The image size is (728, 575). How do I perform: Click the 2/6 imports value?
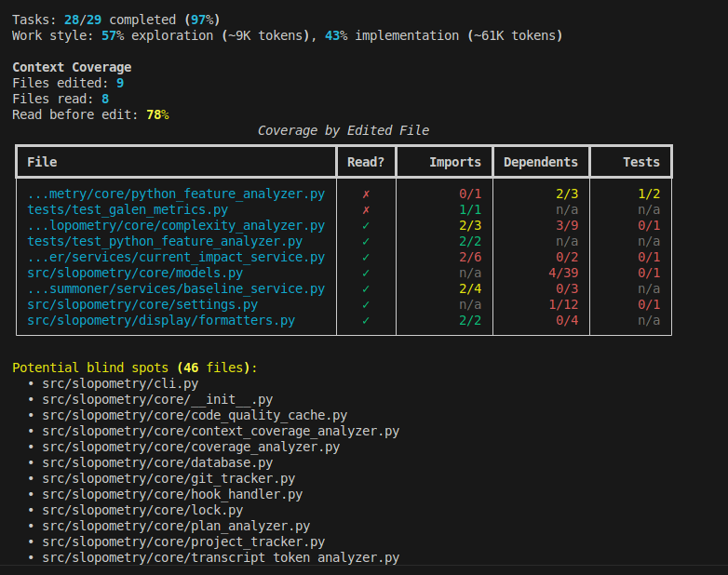(470, 257)
